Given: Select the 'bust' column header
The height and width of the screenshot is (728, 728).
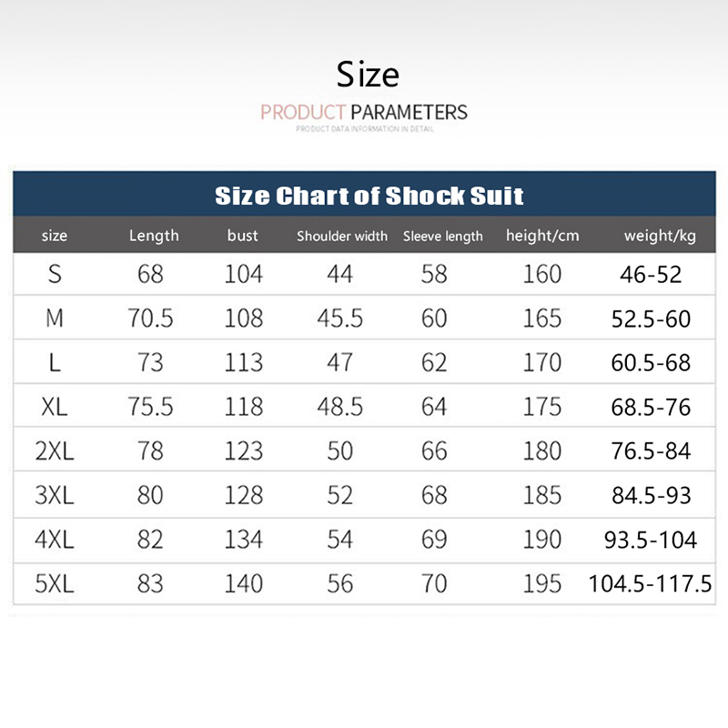Looking at the screenshot, I should pyautogui.click(x=243, y=236).
